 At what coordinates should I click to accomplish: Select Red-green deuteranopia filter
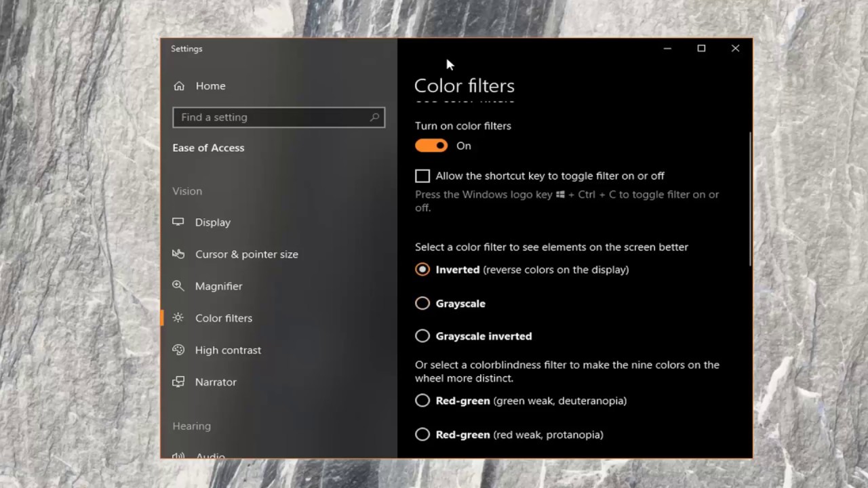422,401
